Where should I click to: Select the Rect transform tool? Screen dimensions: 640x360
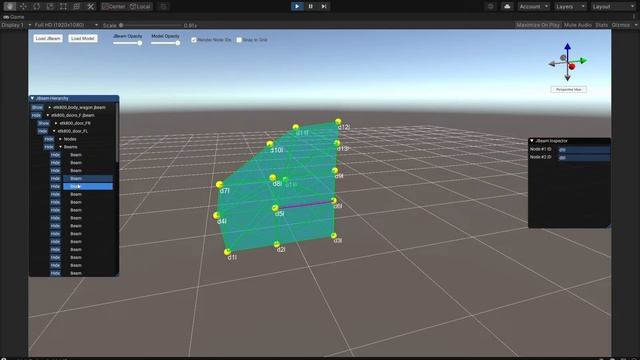pos(63,7)
